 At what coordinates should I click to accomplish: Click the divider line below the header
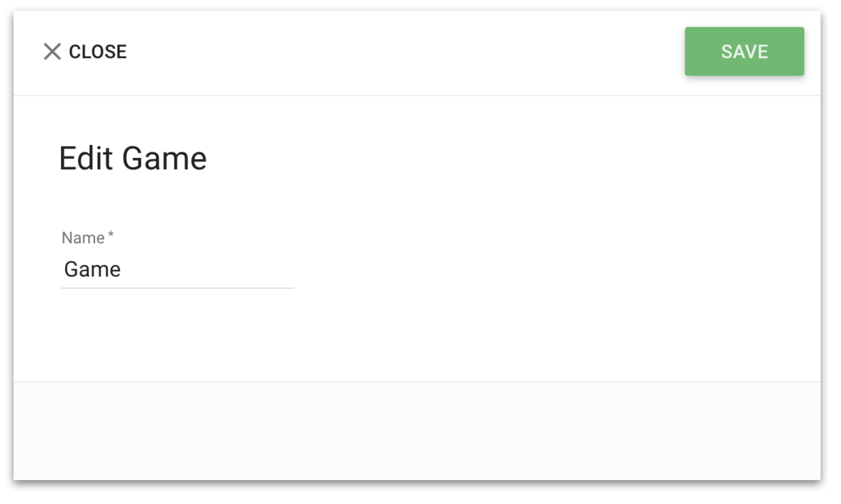[x=417, y=95]
